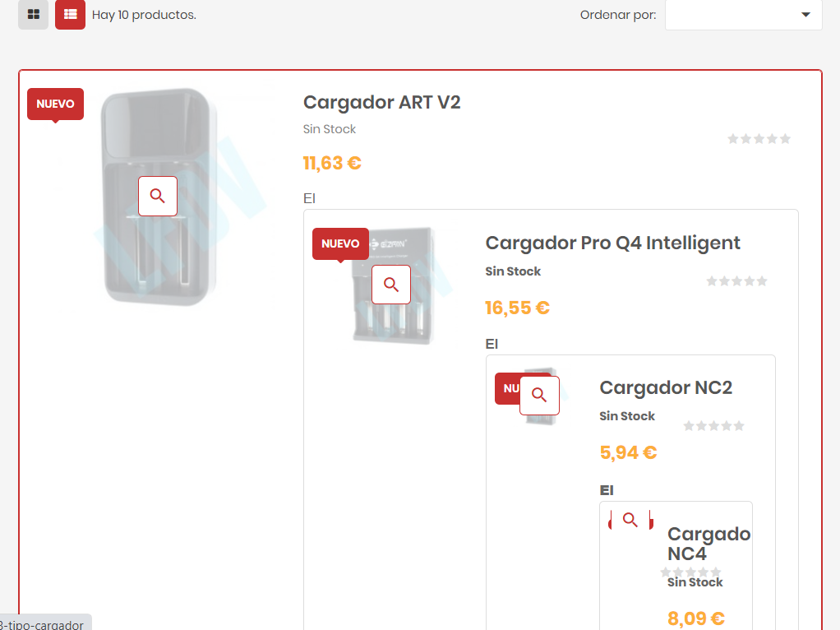Open quick view on Cargador Pro Q4 Intelligent
This screenshot has width=840, height=630.
pyautogui.click(x=391, y=285)
